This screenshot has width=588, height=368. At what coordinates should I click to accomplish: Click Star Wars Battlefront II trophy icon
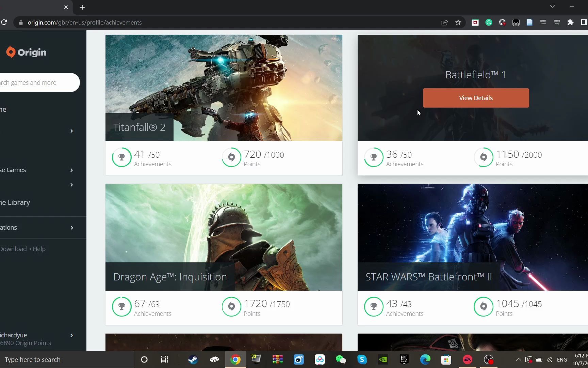coord(374,306)
